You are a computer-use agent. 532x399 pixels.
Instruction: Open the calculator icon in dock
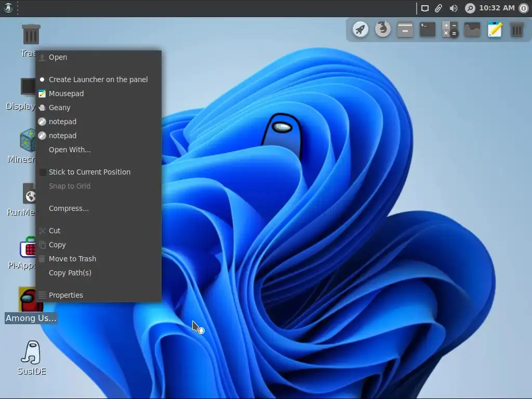[450, 30]
